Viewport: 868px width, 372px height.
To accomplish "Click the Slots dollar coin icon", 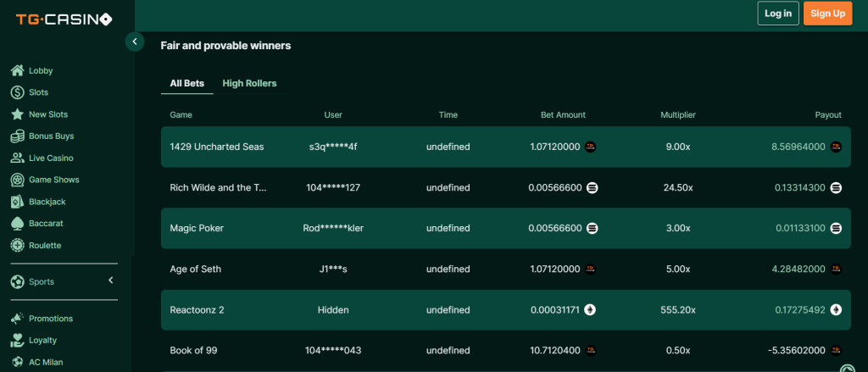I will pos(17,92).
